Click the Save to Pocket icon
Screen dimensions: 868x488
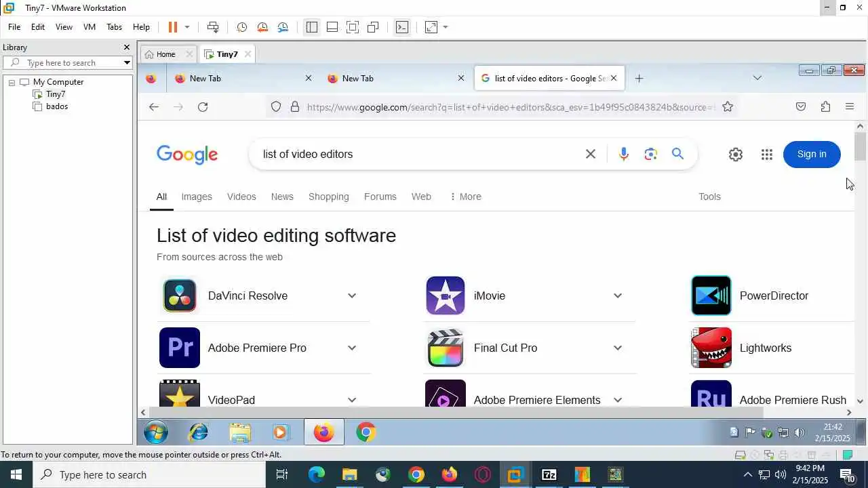pos(801,107)
